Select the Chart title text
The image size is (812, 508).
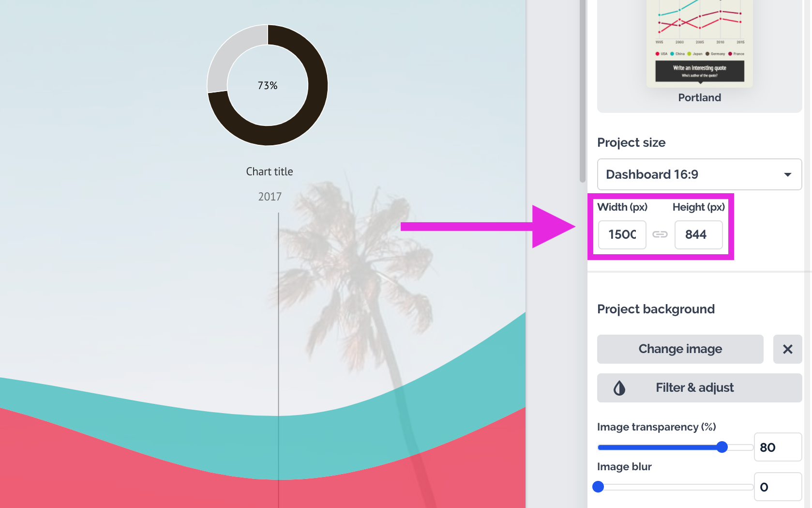[x=270, y=172]
